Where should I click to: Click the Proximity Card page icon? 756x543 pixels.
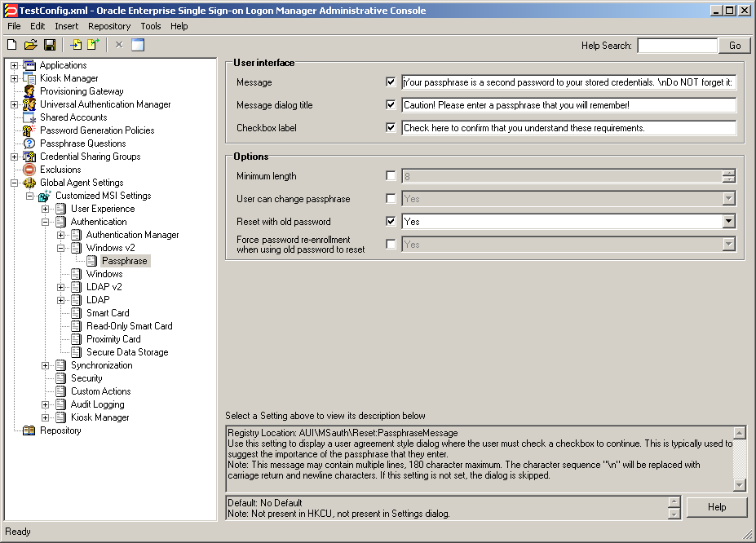click(x=76, y=339)
